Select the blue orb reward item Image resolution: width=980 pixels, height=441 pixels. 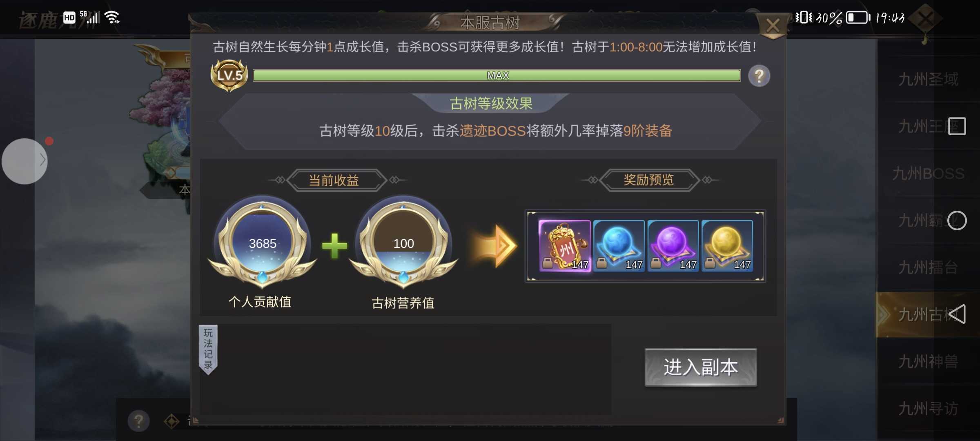pyautogui.click(x=619, y=245)
